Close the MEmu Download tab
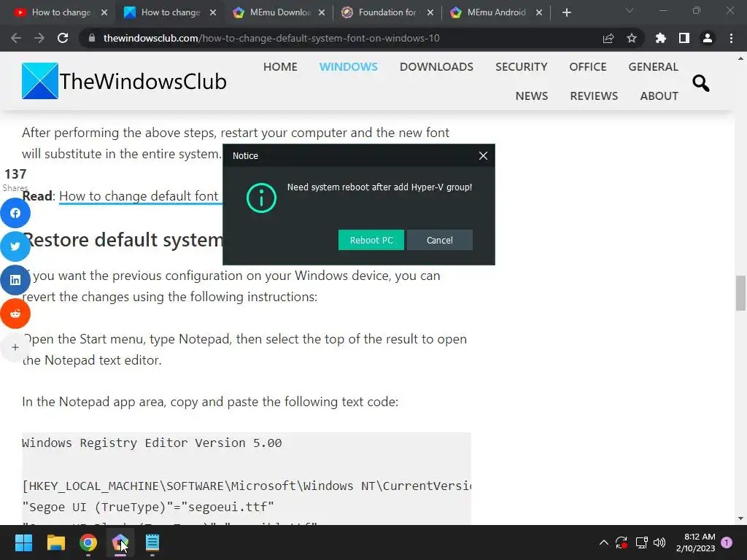 point(322,12)
